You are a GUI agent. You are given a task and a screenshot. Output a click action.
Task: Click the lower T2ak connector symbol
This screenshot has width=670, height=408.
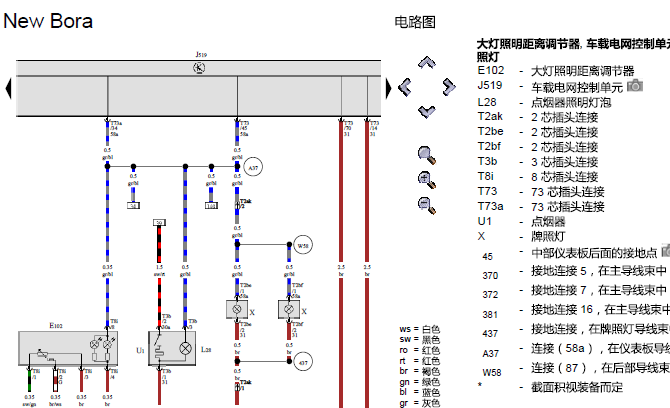coord(238,387)
